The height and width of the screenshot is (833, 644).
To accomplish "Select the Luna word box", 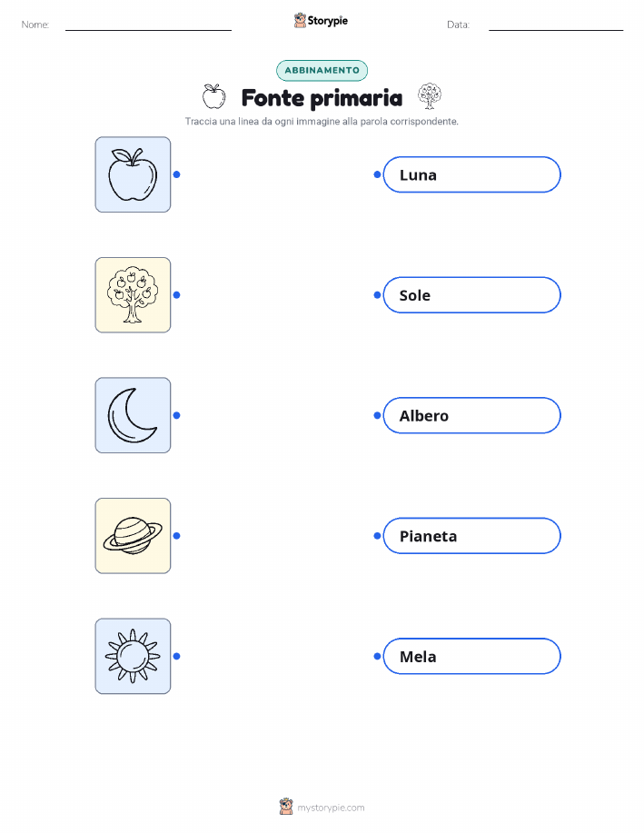I will 471,174.
